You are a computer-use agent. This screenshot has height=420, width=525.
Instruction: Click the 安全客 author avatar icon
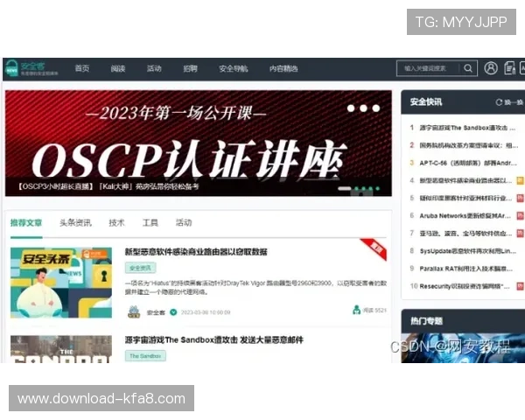134,311
